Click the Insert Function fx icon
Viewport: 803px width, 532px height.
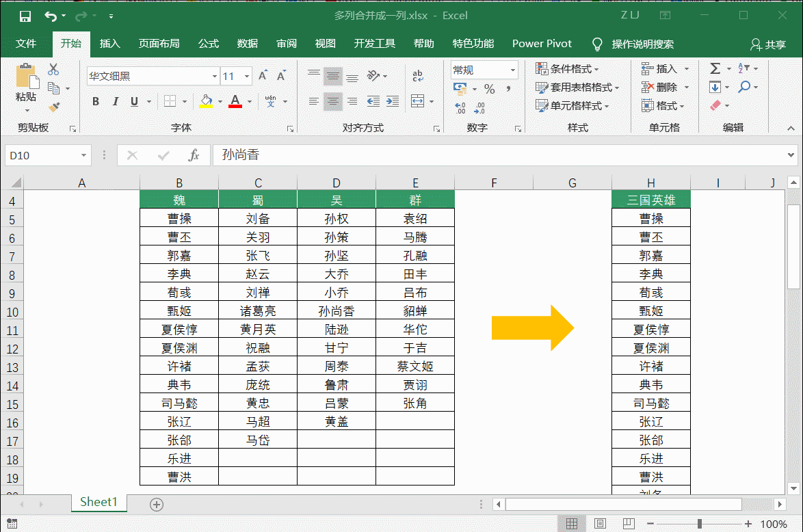[x=194, y=155]
